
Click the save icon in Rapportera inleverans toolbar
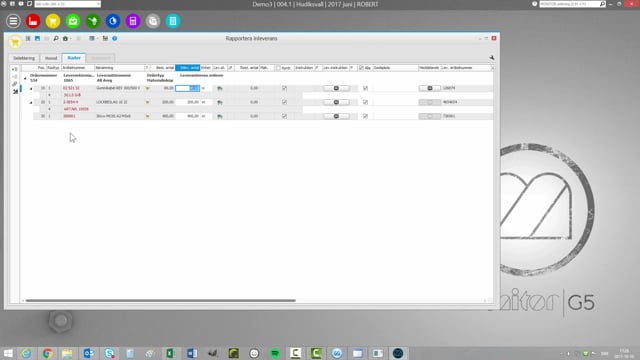tap(37, 38)
